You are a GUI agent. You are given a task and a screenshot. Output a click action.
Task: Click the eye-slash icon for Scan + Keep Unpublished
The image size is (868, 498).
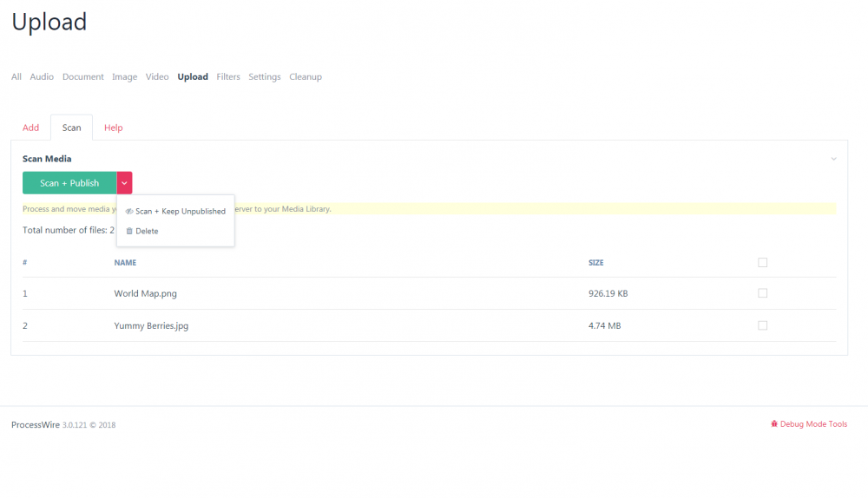coord(129,212)
